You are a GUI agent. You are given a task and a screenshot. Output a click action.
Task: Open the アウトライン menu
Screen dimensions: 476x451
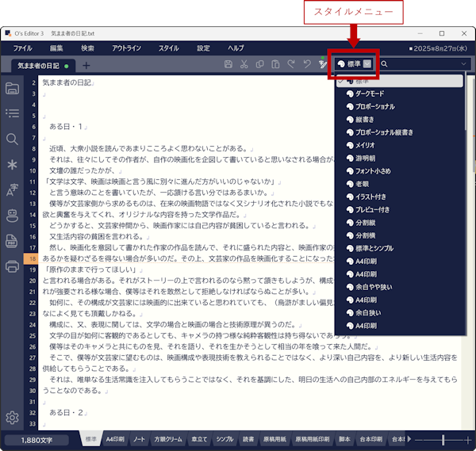pyautogui.click(x=126, y=48)
